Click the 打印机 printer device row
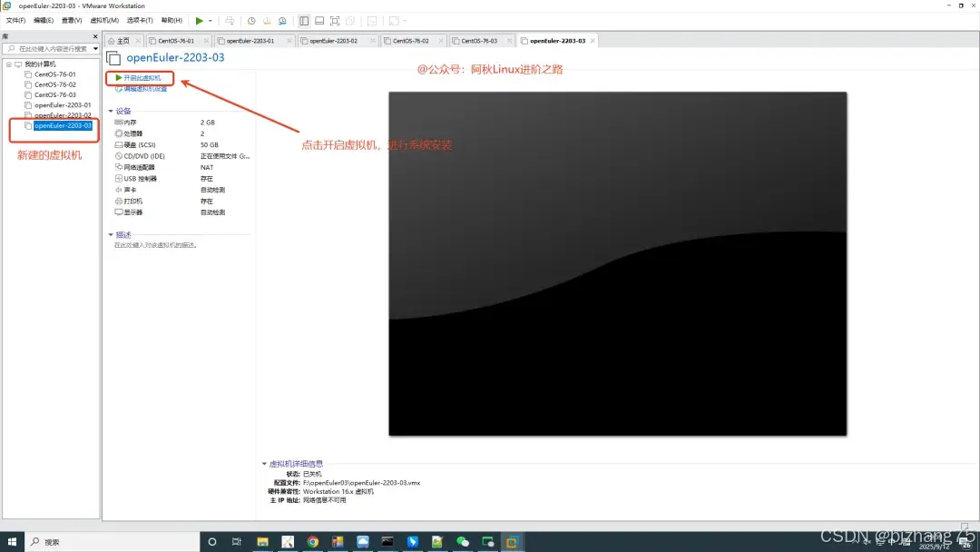 pyautogui.click(x=182, y=202)
